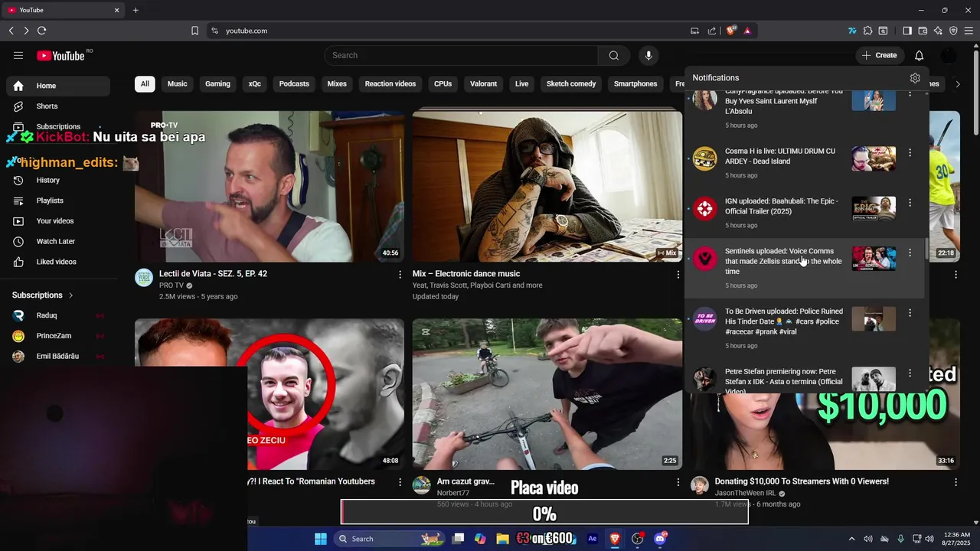Screen dimensions: 980x551
Task: Open the YouTube guide hamburger menu
Action: point(18,55)
